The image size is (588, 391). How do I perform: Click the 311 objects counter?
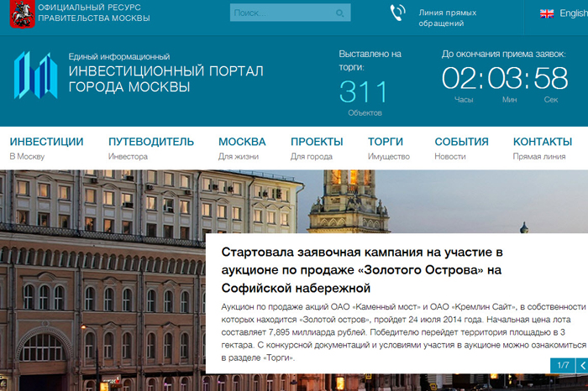363,92
